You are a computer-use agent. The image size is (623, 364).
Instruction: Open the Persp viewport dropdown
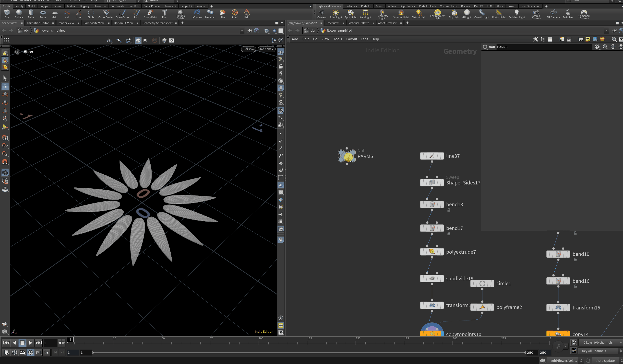click(x=248, y=49)
